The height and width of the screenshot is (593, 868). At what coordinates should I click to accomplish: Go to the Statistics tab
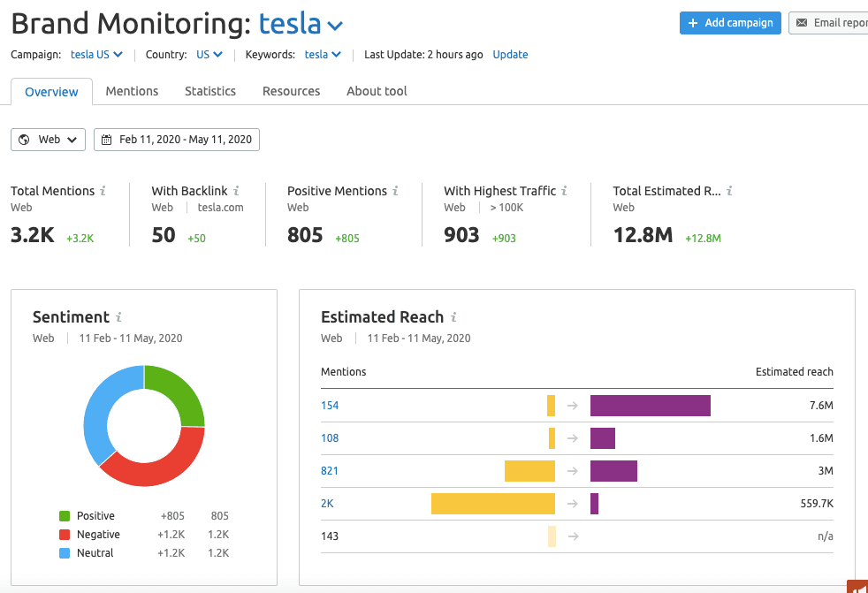[210, 91]
